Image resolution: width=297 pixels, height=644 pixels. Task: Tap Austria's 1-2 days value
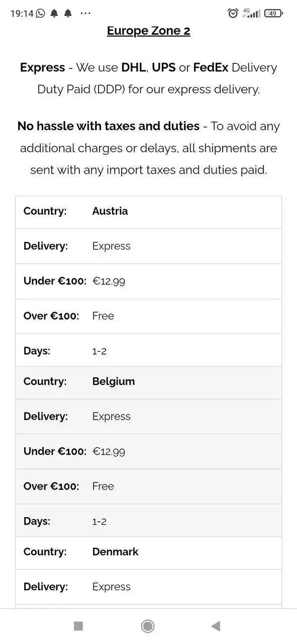[99, 352]
